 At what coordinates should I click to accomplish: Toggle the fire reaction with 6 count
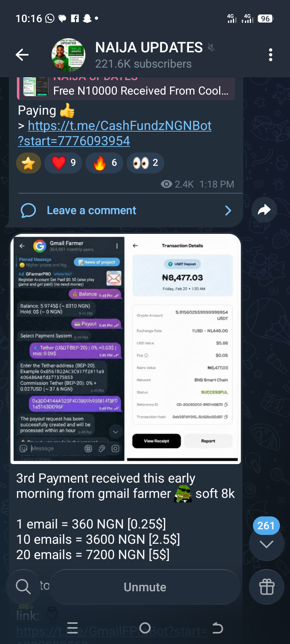click(104, 163)
